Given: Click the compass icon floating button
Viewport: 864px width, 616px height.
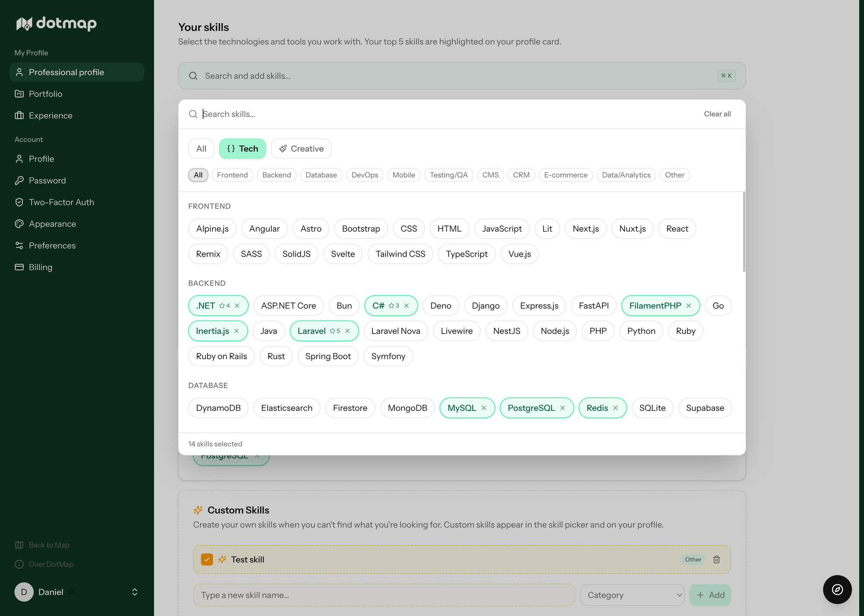Looking at the screenshot, I should [x=837, y=589].
